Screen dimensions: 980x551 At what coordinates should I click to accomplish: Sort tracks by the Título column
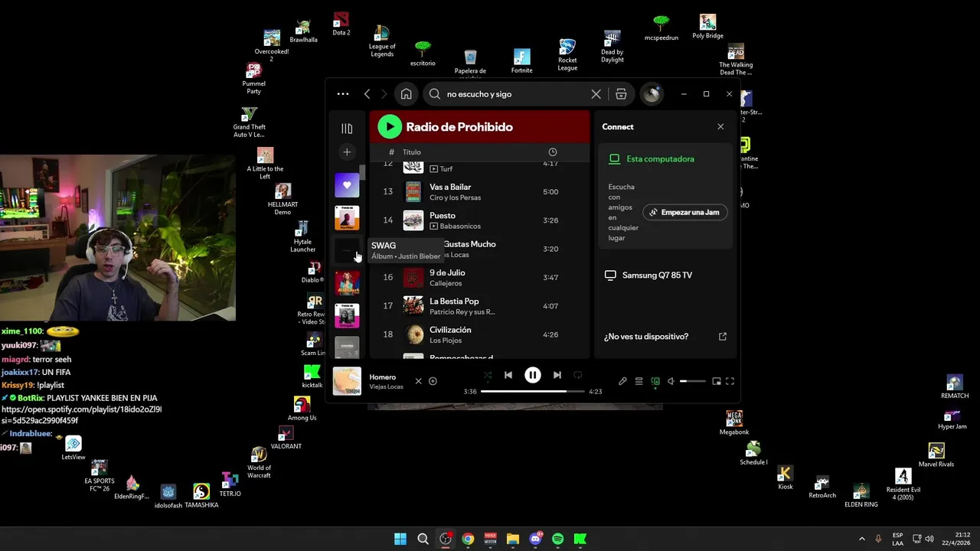[x=412, y=152]
